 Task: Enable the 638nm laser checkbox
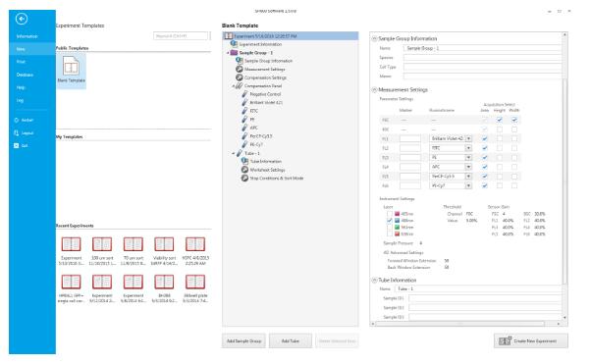coord(390,234)
